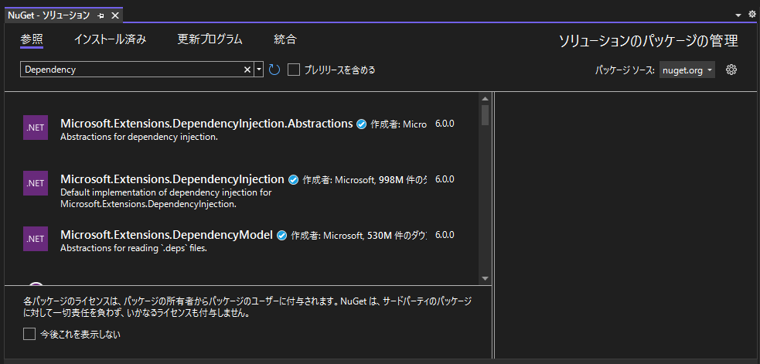
Task: Refresh the package search results
Action: [x=274, y=70]
